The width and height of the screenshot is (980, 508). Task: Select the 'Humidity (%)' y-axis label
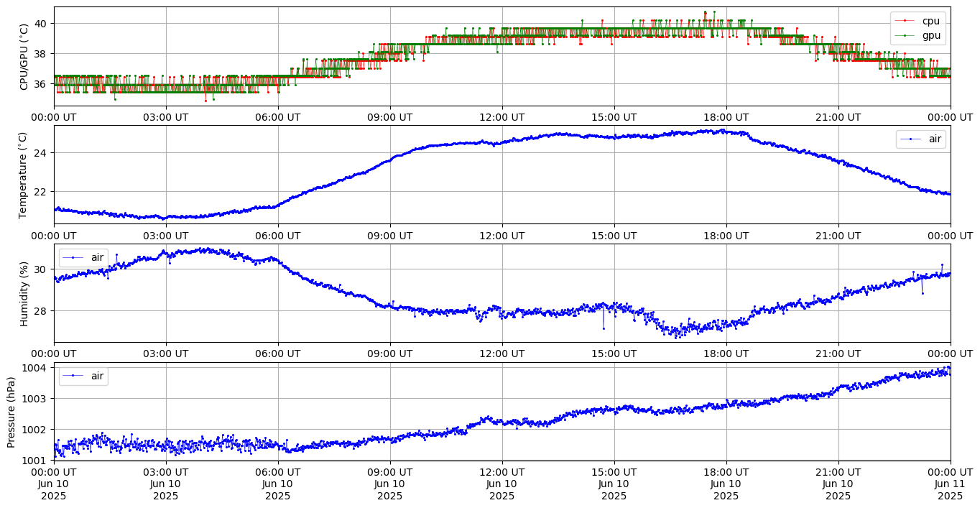click(24, 293)
